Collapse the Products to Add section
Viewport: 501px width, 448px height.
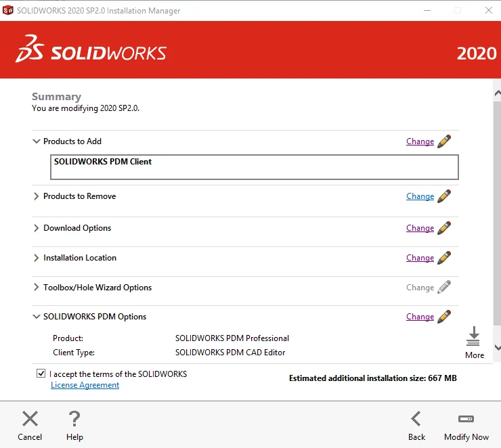(x=37, y=141)
